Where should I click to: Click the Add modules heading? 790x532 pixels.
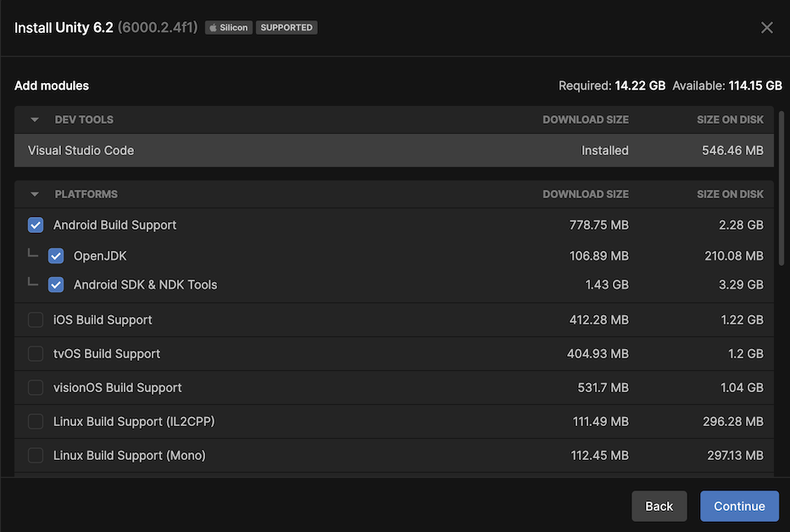tap(52, 86)
